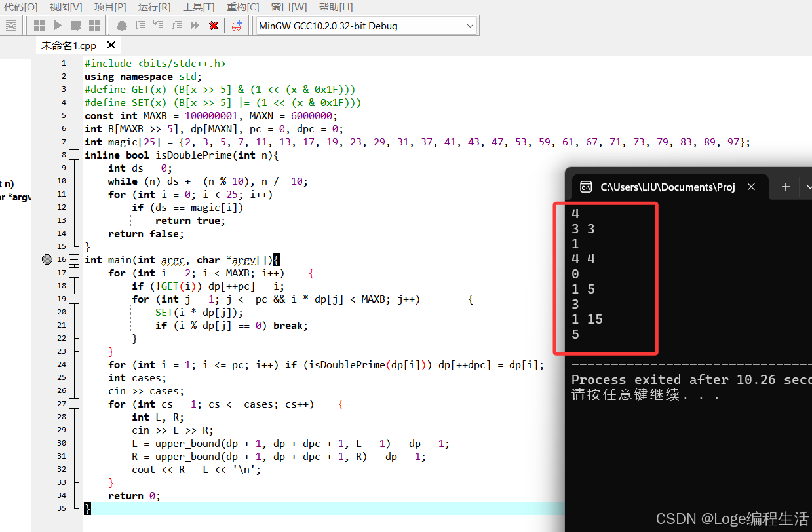Screen dimensions: 812x532
Task: Collapse the inner for loop fold at line 19
Action: tap(74, 299)
